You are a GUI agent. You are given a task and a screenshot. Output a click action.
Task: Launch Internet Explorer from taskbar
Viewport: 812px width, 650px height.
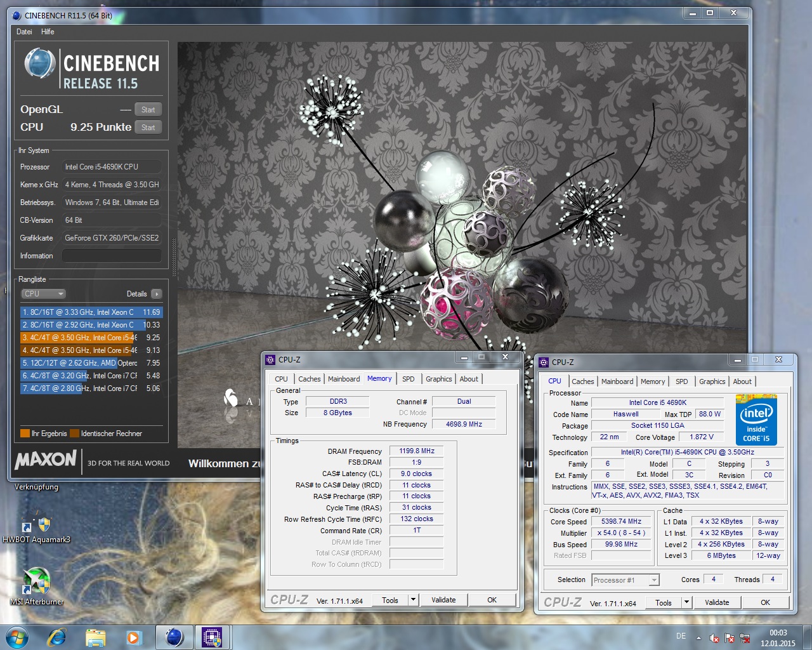(x=57, y=637)
